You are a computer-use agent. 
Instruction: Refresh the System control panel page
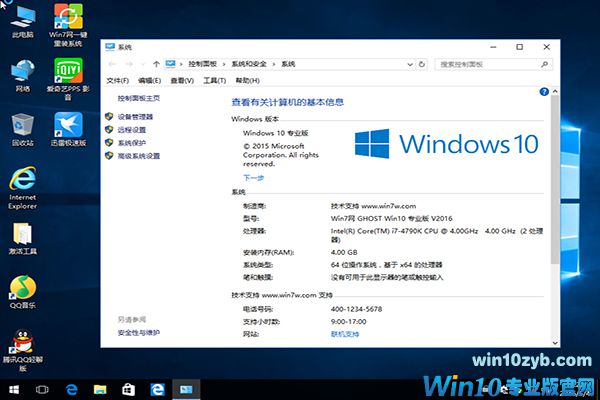click(x=422, y=64)
